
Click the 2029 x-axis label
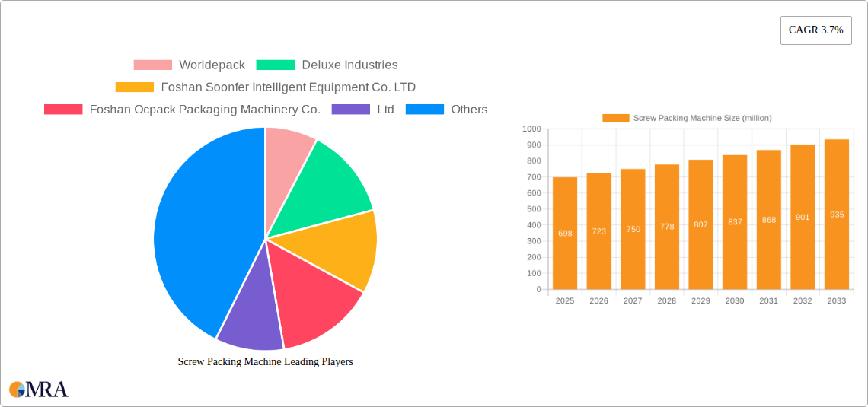[x=700, y=301]
